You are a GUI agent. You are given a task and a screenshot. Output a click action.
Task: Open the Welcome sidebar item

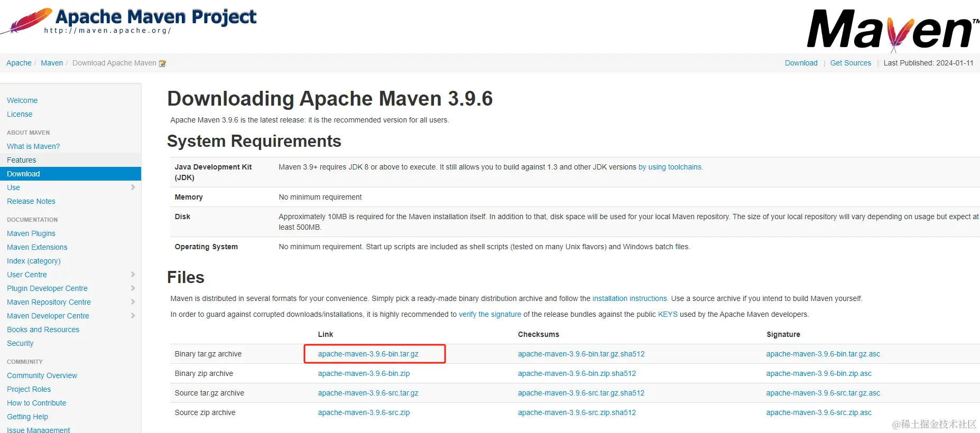[x=22, y=100]
